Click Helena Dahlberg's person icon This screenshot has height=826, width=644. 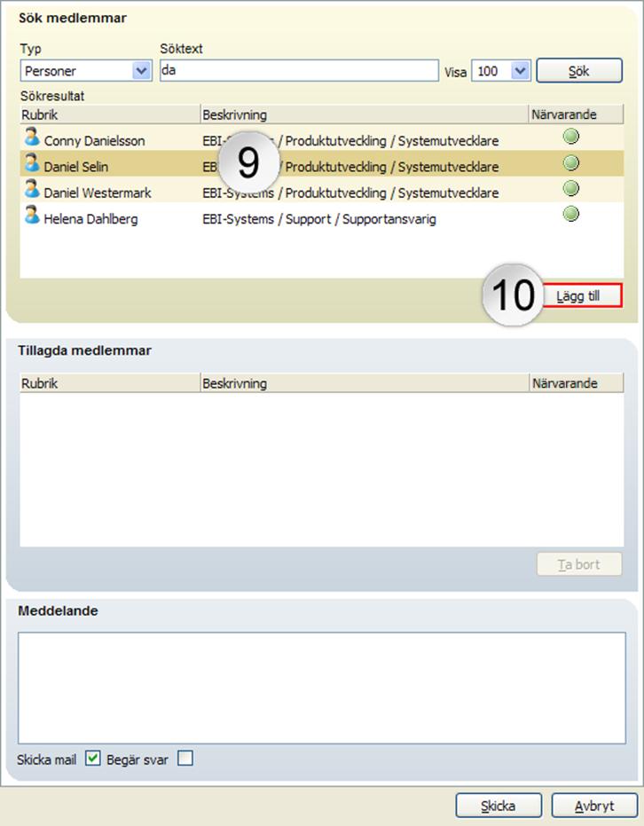coord(32,215)
